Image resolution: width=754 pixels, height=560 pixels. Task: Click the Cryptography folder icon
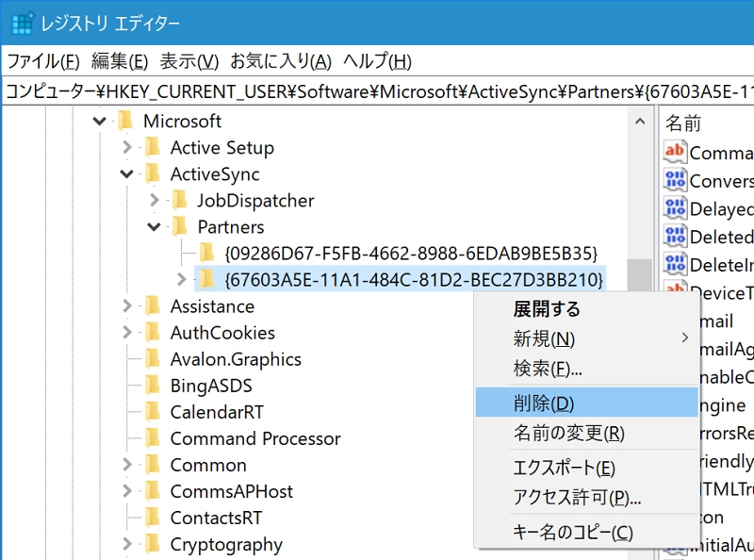[153, 544]
